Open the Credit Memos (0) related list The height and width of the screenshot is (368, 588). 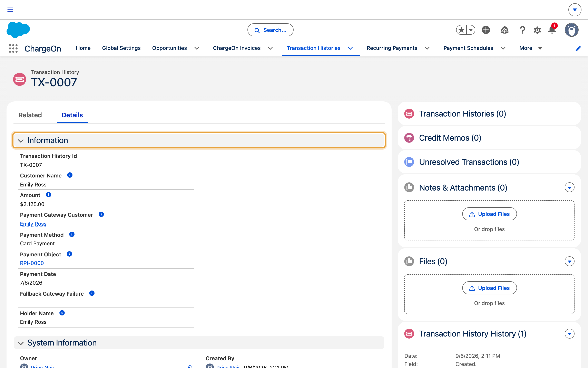coord(450,138)
